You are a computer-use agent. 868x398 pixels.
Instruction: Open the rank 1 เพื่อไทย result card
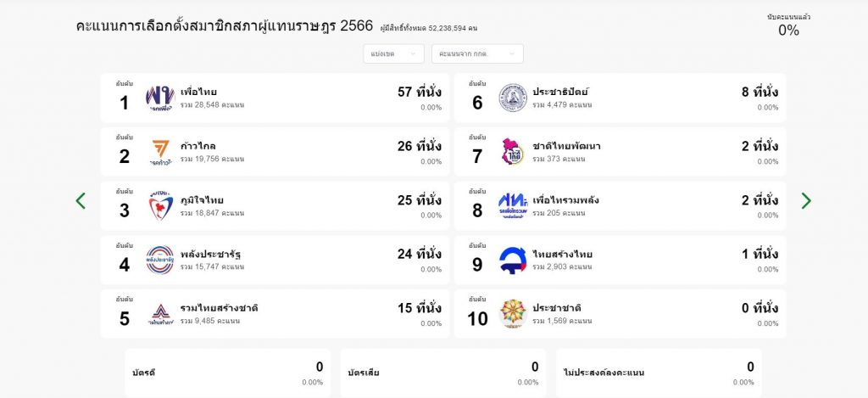coord(275,98)
